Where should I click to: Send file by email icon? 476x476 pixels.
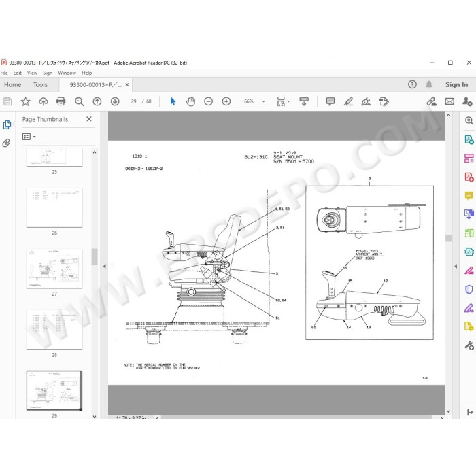tap(449, 101)
